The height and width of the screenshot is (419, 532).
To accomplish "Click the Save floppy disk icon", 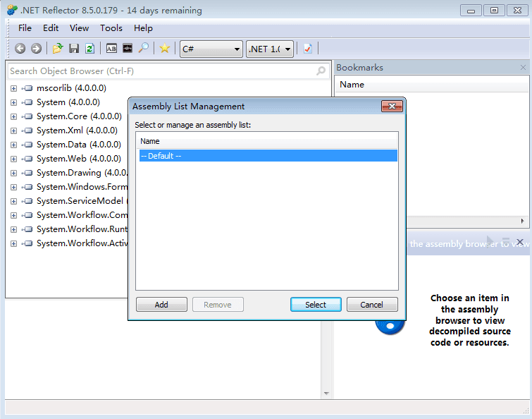I will point(73,49).
